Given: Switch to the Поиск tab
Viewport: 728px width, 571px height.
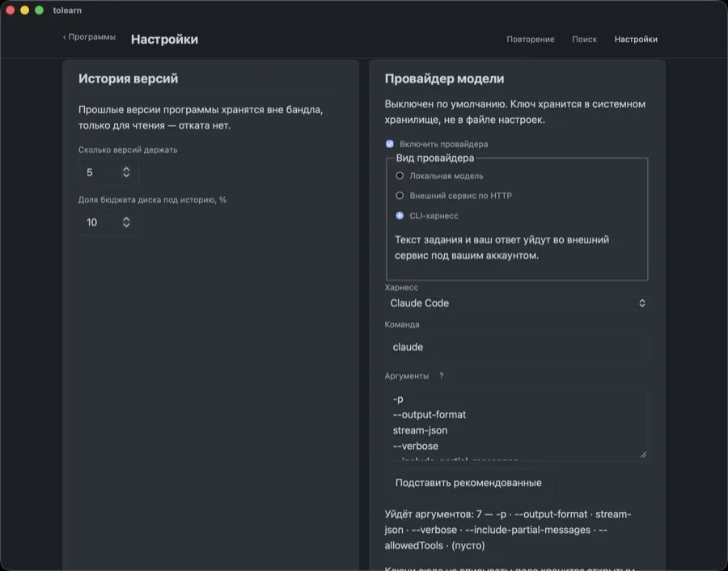Looking at the screenshot, I should 584,40.
